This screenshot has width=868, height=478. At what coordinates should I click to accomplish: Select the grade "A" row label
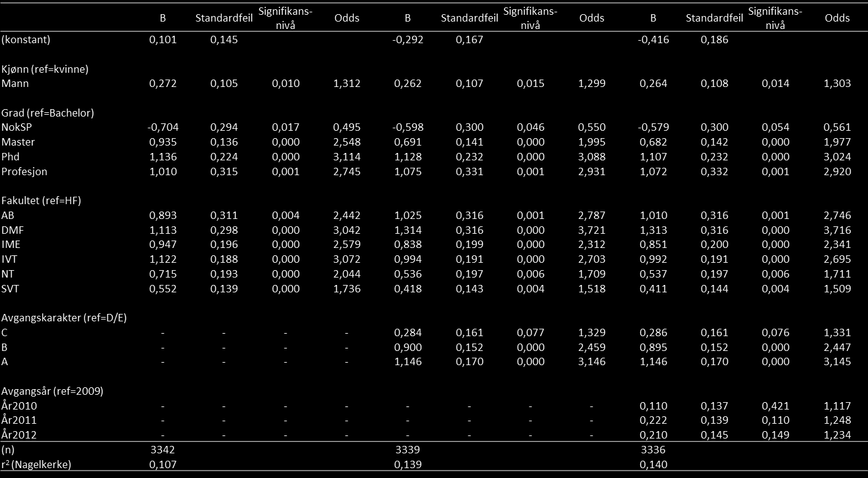[5, 362]
